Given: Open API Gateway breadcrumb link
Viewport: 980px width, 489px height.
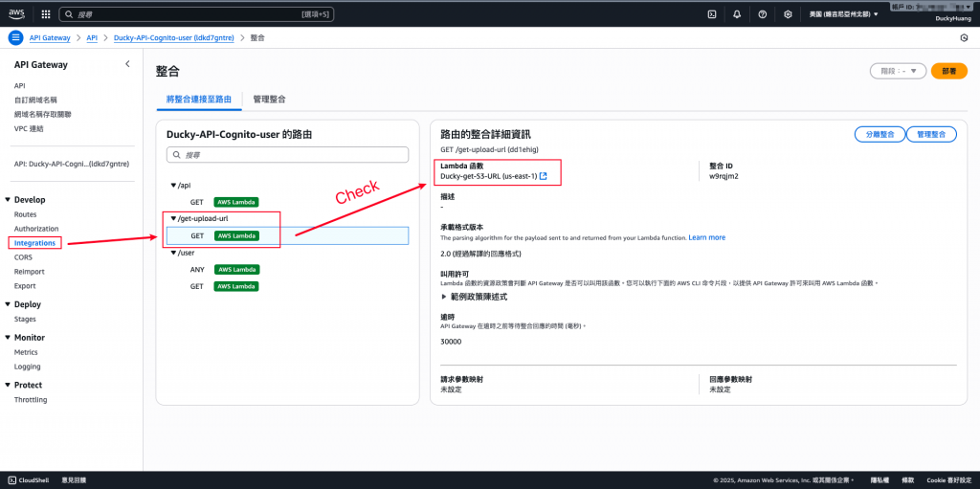Looking at the screenshot, I should [x=50, y=38].
